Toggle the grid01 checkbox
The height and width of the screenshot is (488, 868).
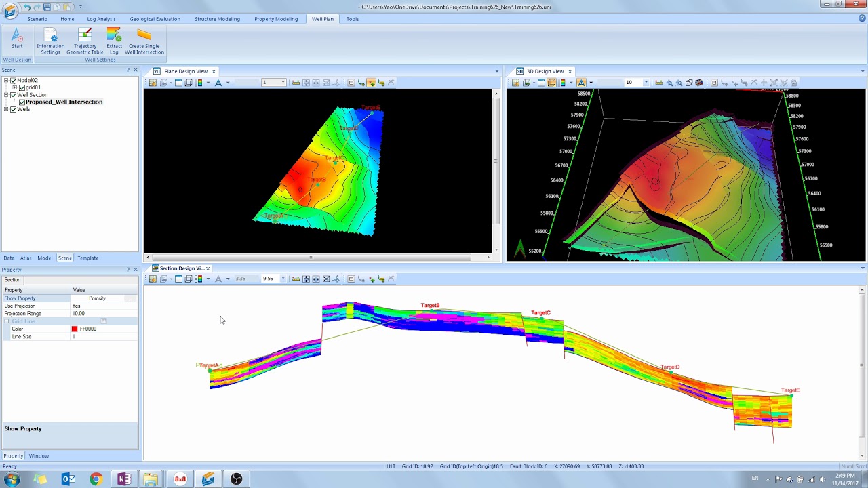pyautogui.click(x=22, y=87)
